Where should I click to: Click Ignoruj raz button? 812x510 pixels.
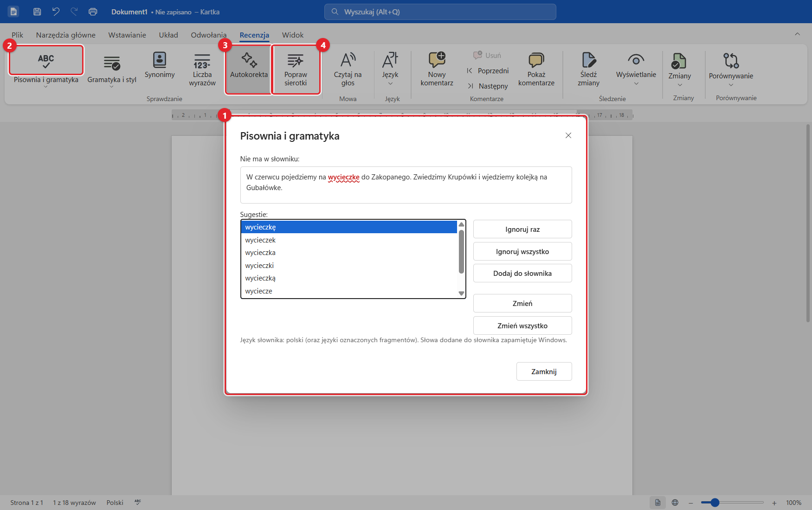tap(522, 229)
